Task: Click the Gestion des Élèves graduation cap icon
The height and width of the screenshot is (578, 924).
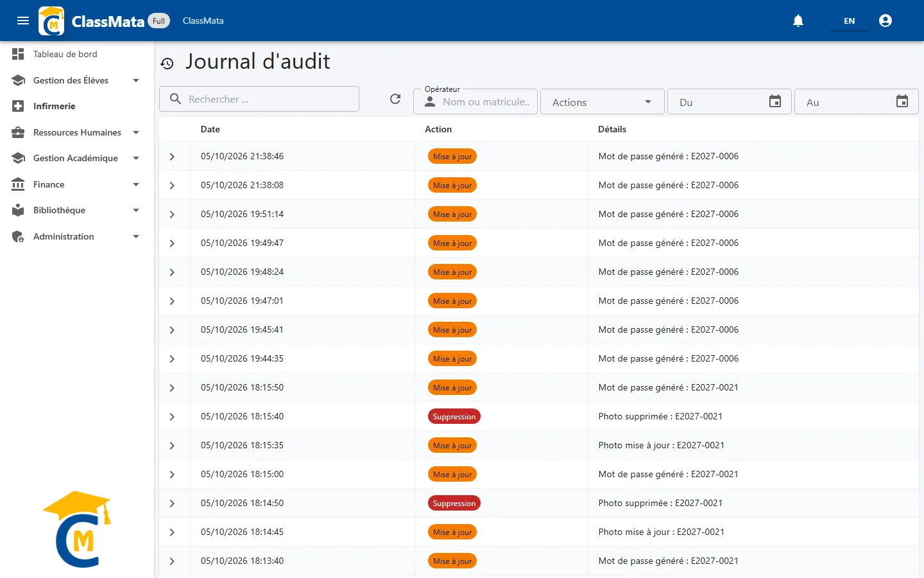Action: tap(18, 80)
